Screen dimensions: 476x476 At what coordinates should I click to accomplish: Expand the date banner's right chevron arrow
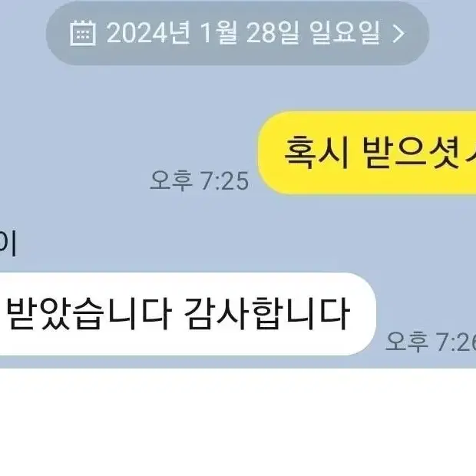(x=398, y=33)
